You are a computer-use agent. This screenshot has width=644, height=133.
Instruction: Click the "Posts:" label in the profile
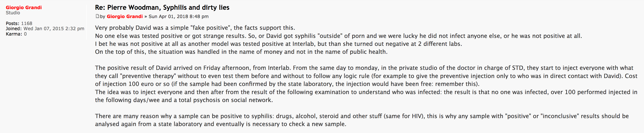(12, 23)
